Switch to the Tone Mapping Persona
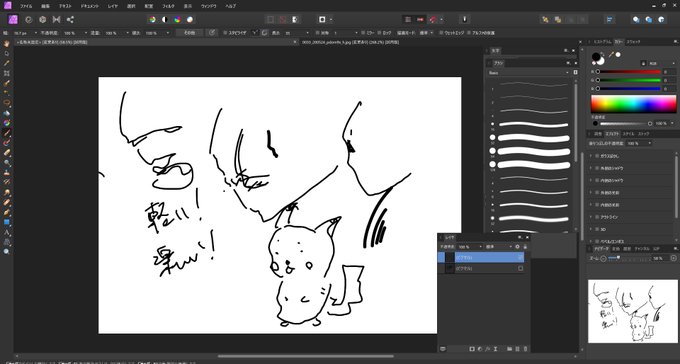 [x=56, y=20]
